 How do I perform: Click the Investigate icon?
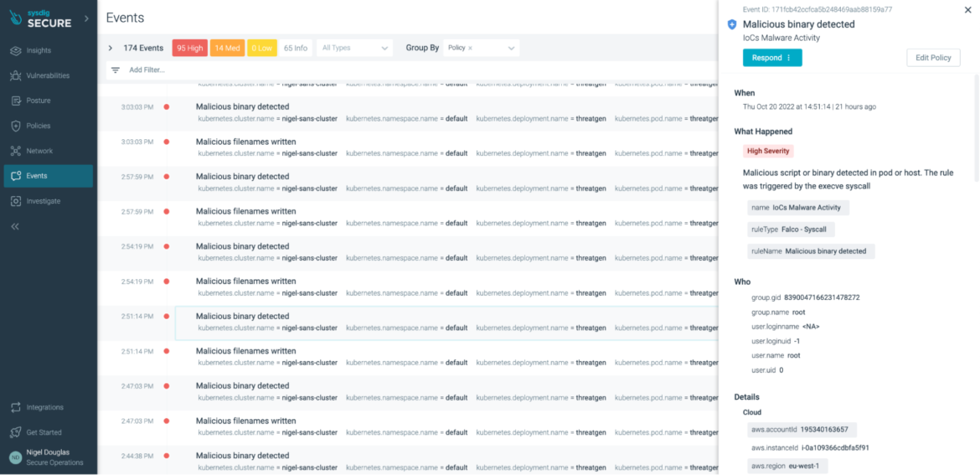pos(16,201)
